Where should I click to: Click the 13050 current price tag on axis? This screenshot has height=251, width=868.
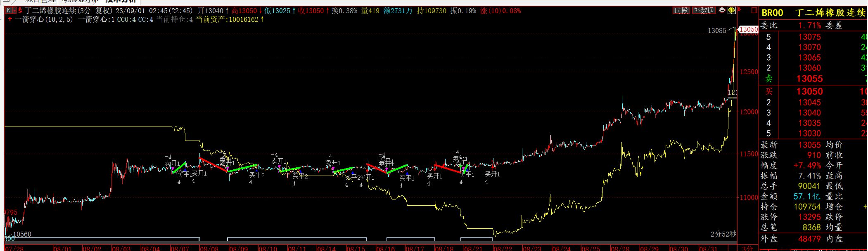coord(748,29)
